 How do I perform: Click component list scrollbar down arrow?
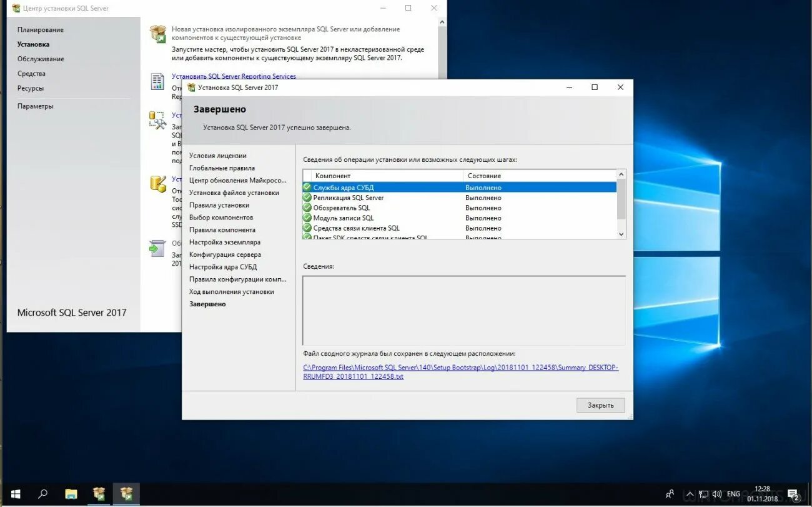(621, 234)
